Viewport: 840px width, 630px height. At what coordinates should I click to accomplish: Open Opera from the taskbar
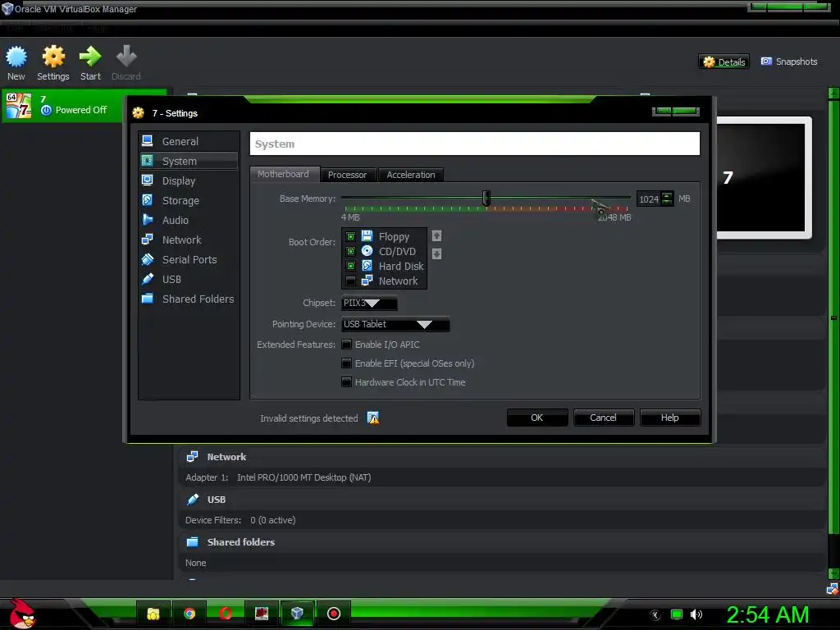[x=225, y=614]
